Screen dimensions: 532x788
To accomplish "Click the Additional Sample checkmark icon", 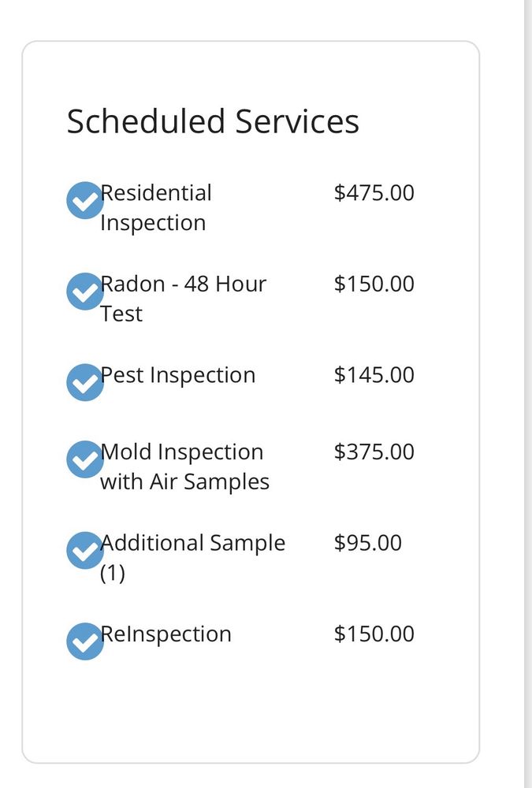I will point(84,550).
